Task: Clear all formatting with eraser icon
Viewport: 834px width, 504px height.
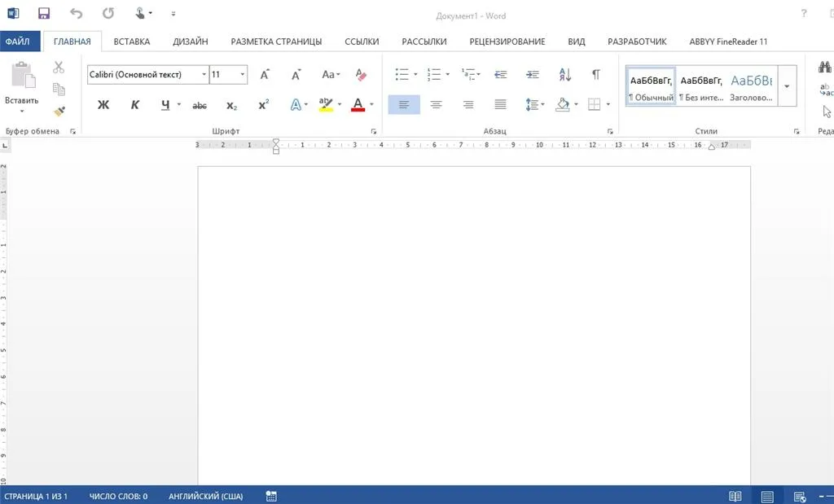Action: (361, 74)
